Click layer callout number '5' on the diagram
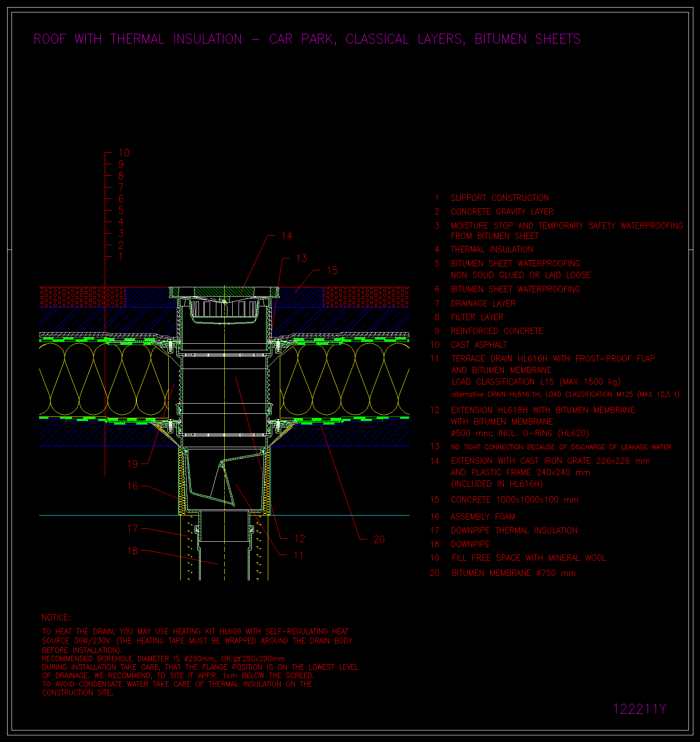Viewport: 700px width, 742px height. coord(121,210)
